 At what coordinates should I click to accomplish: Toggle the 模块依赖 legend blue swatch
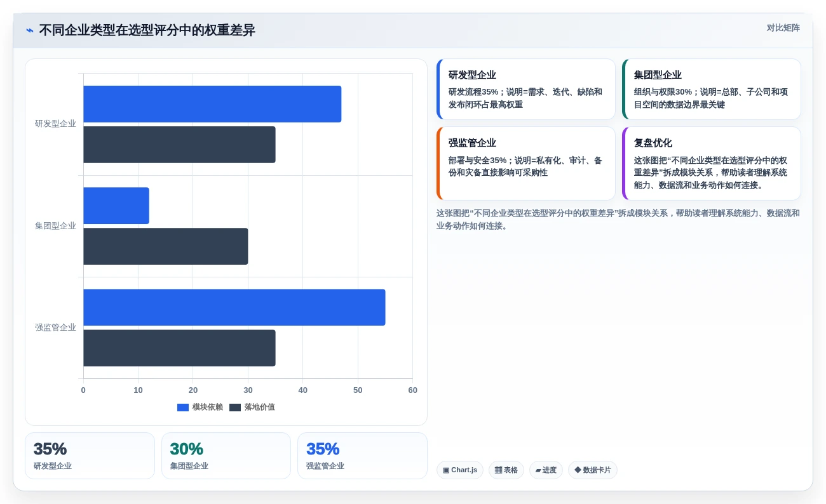pyautogui.click(x=183, y=408)
